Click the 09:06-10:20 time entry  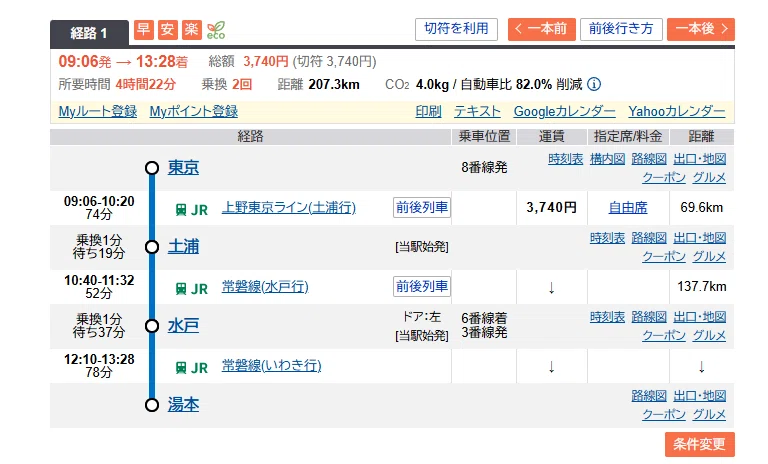pos(99,201)
